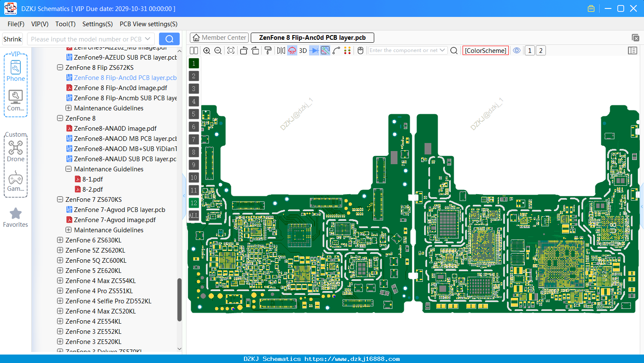Toggle PCB layer 8
The height and width of the screenshot is (363, 644).
click(x=194, y=152)
